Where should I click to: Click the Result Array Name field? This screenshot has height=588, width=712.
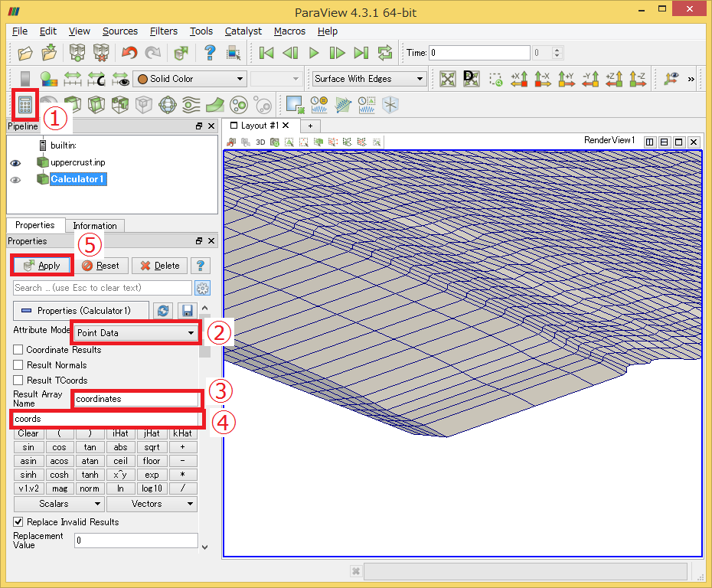click(136, 399)
